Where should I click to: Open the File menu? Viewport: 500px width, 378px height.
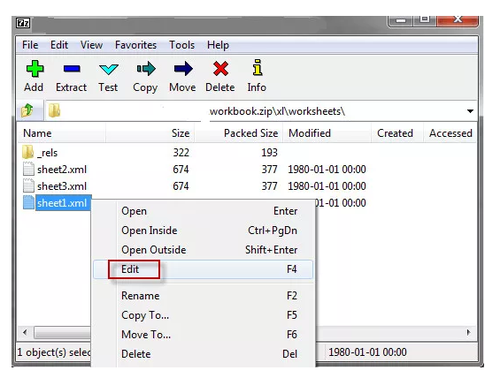(x=30, y=45)
